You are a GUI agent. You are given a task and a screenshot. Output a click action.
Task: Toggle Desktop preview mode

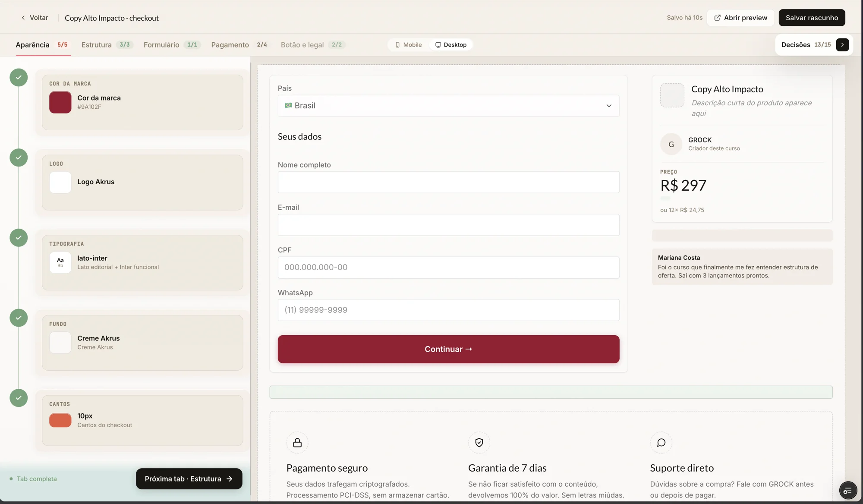pos(451,45)
